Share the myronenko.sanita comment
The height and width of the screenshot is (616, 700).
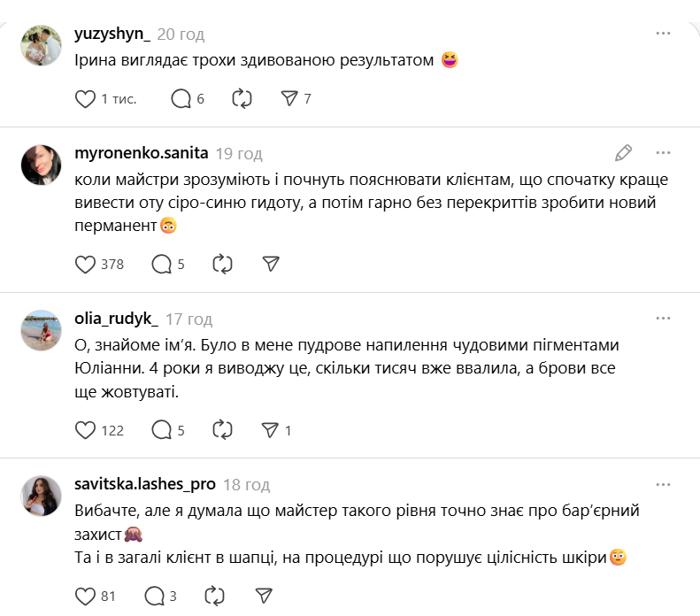click(x=271, y=264)
